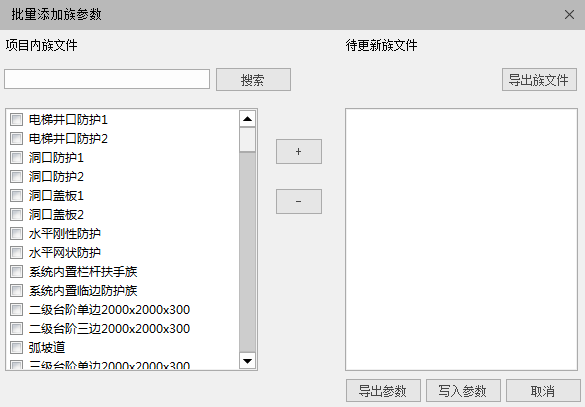Tick the 弧坡道 checkbox
This screenshot has width=585, height=407.
16,348
